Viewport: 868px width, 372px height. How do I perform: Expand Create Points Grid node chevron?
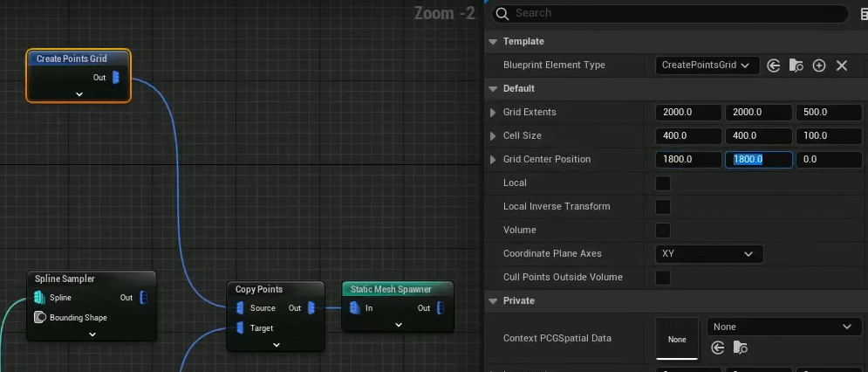79,94
